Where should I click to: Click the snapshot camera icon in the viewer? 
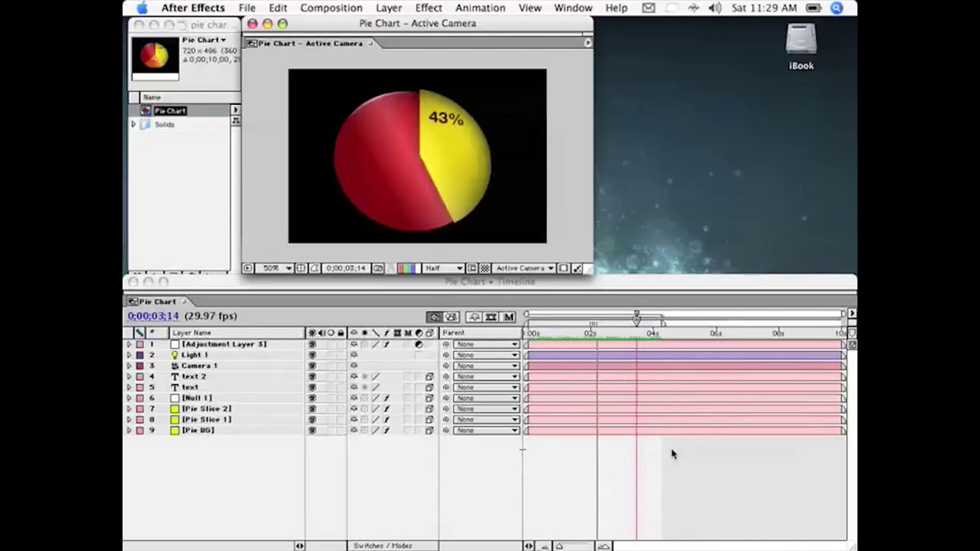pos(378,268)
